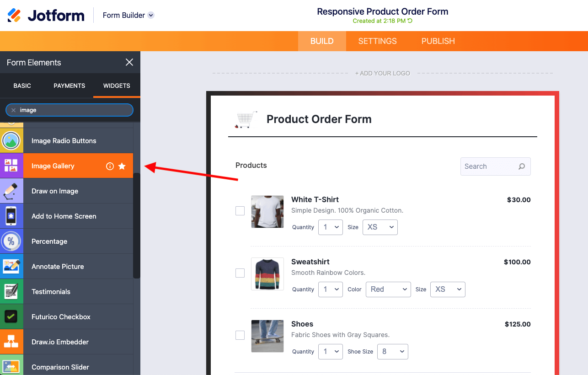Viewport: 588px width, 375px height.
Task: Open the Sweatshirt Color dropdown
Action: (388, 289)
